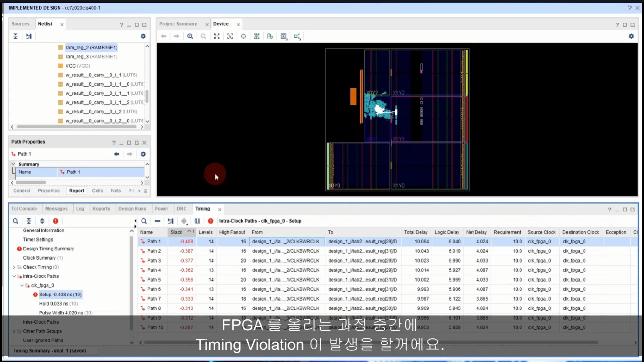Open the Project Summary tab
This screenshot has width=644, height=363.
click(178, 24)
